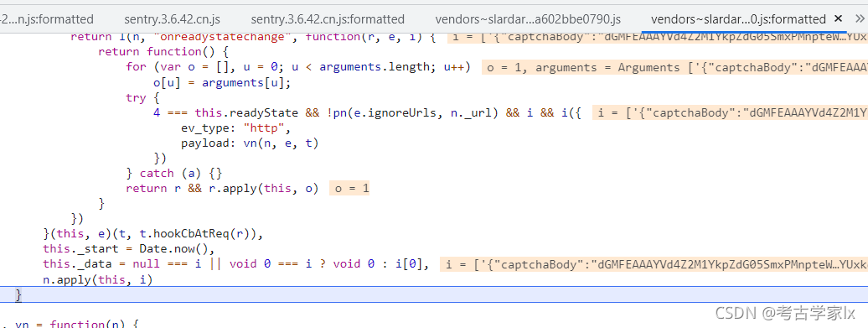Click the 'payload: vn(n, e, t)' line
The width and height of the screenshot is (868, 328).
click(250, 143)
